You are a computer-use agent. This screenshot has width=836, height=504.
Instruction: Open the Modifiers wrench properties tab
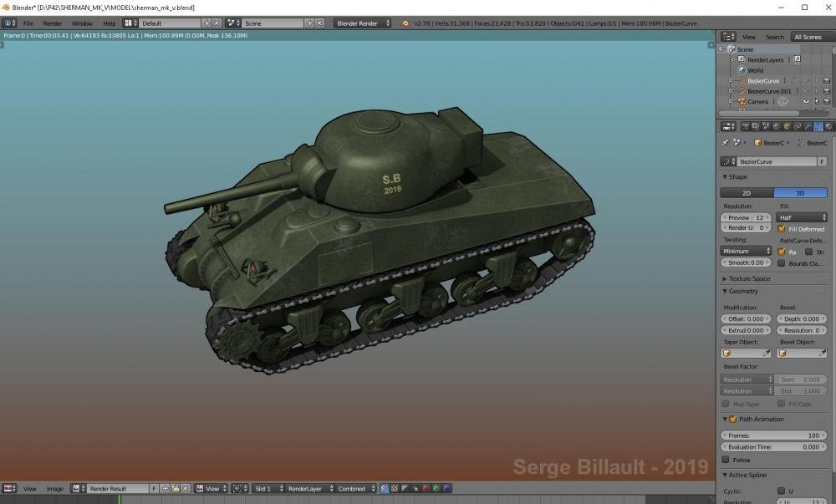pyautogui.click(x=808, y=127)
